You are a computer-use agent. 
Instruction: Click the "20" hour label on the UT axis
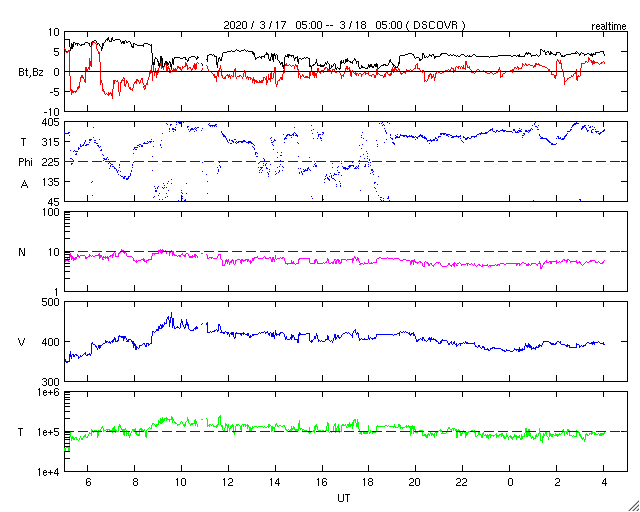(x=416, y=482)
